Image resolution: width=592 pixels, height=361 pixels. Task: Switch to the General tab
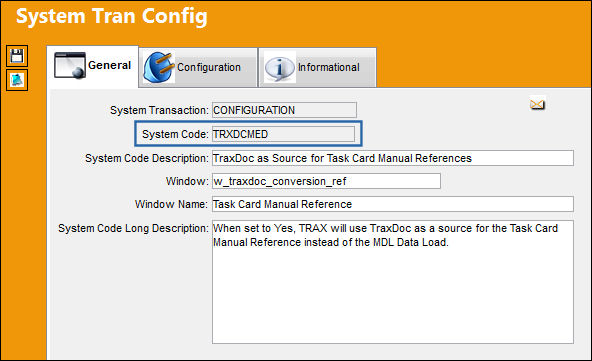click(x=92, y=66)
